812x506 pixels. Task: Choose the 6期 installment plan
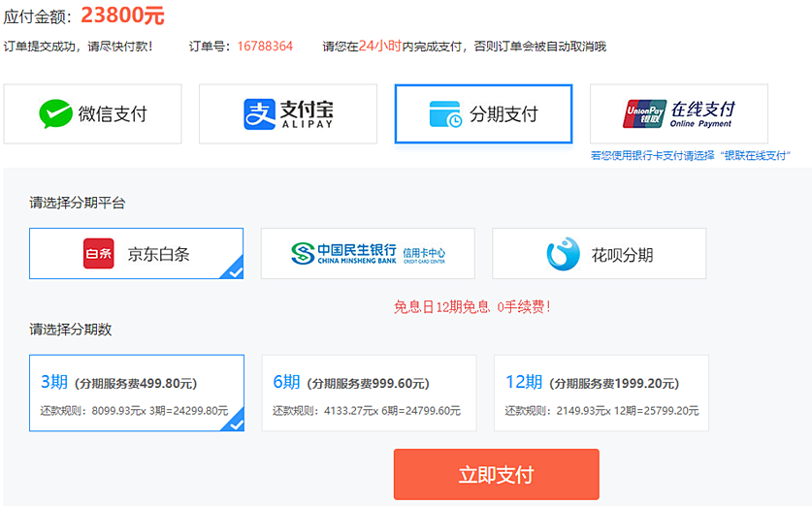pos(369,393)
